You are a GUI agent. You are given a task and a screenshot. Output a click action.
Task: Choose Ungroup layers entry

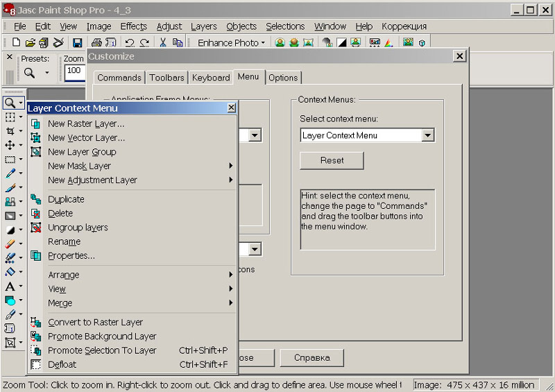(132, 228)
